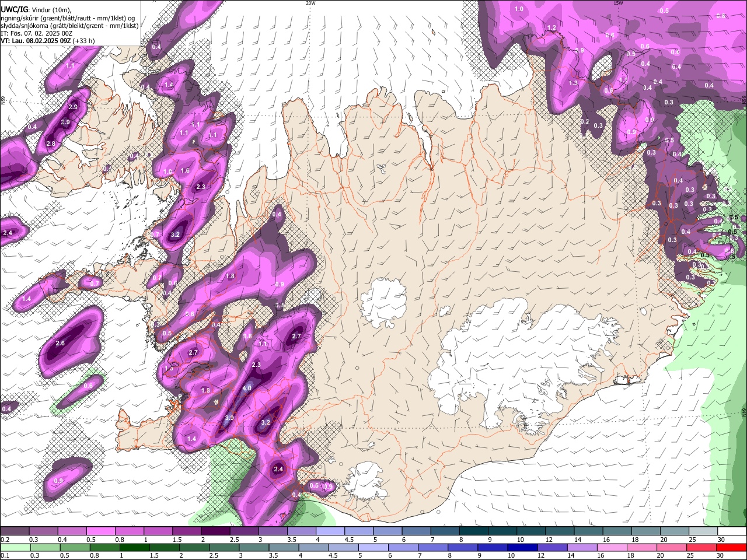Select the red legend swatch labeled 30
Viewport: 747px width, 560px height.
731,547
